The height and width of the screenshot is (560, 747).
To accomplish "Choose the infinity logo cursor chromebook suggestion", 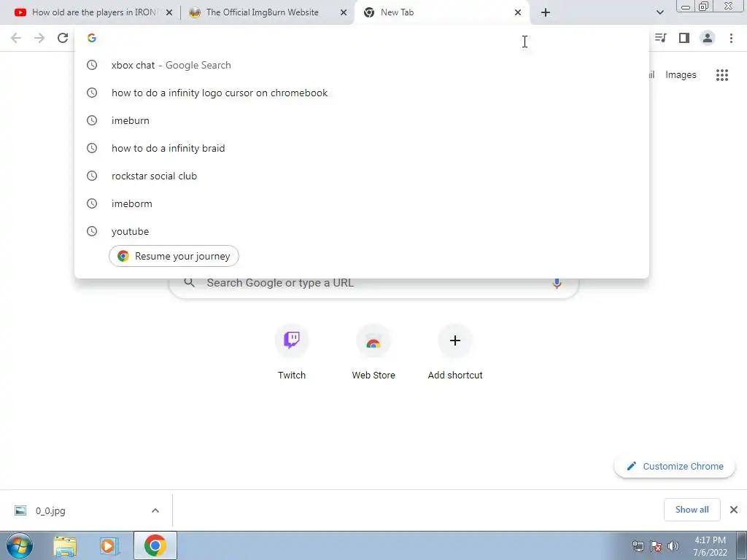I will (x=362, y=93).
